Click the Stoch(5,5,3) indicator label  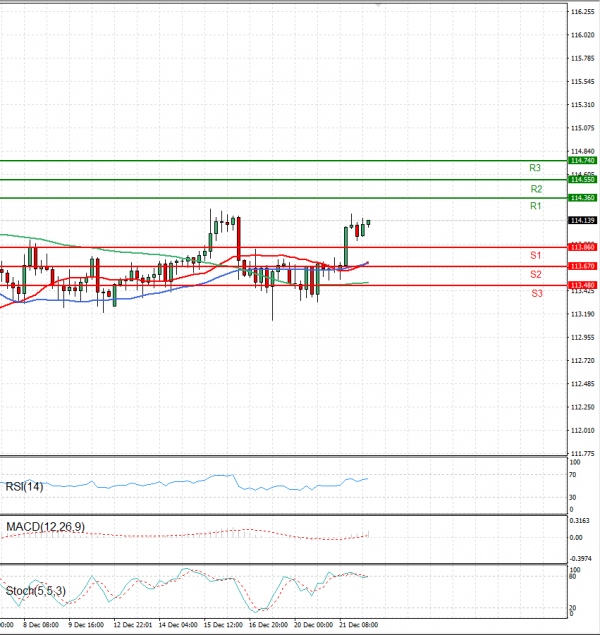(35, 589)
